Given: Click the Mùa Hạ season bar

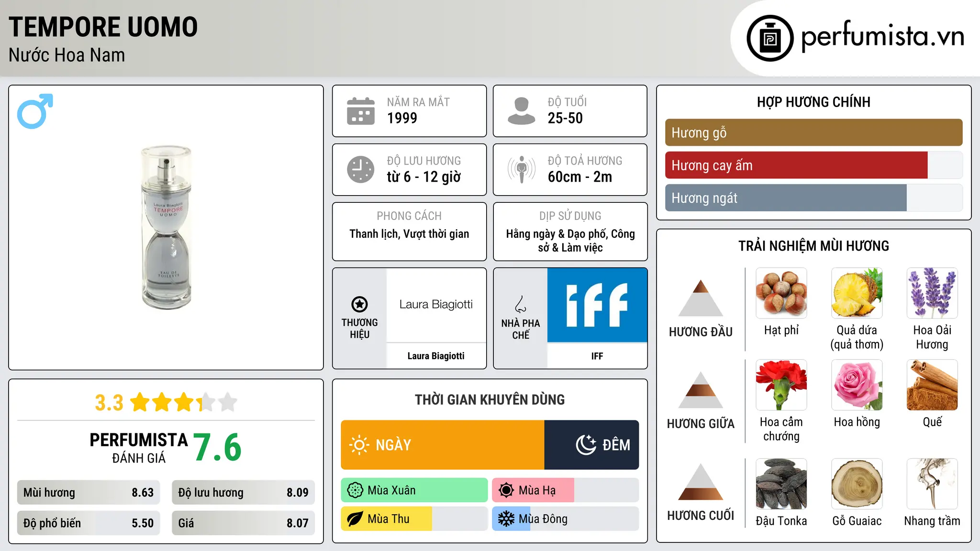Looking at the screenshot, I should (566, 490).
